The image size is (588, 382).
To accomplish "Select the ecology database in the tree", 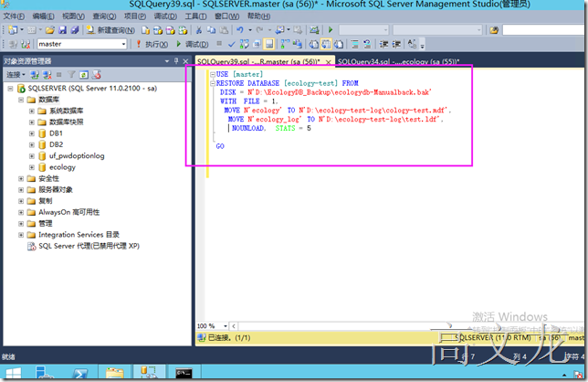I will coord(62,167).
